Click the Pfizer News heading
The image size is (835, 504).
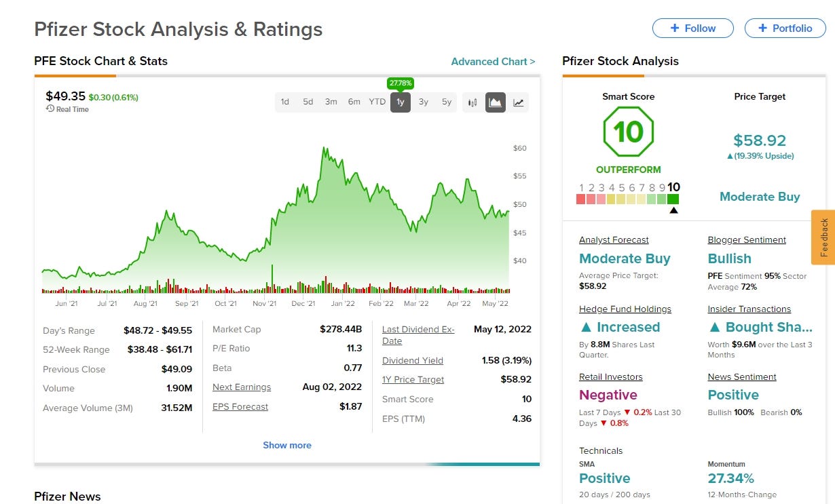pyautogui.click(x=67, y=497)
